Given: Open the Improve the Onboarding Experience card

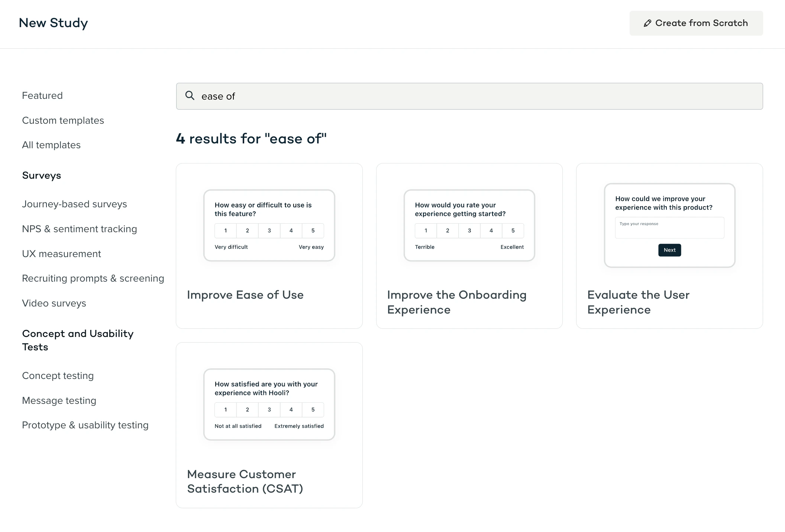Looking at the screenshot, I should [469, 246].
